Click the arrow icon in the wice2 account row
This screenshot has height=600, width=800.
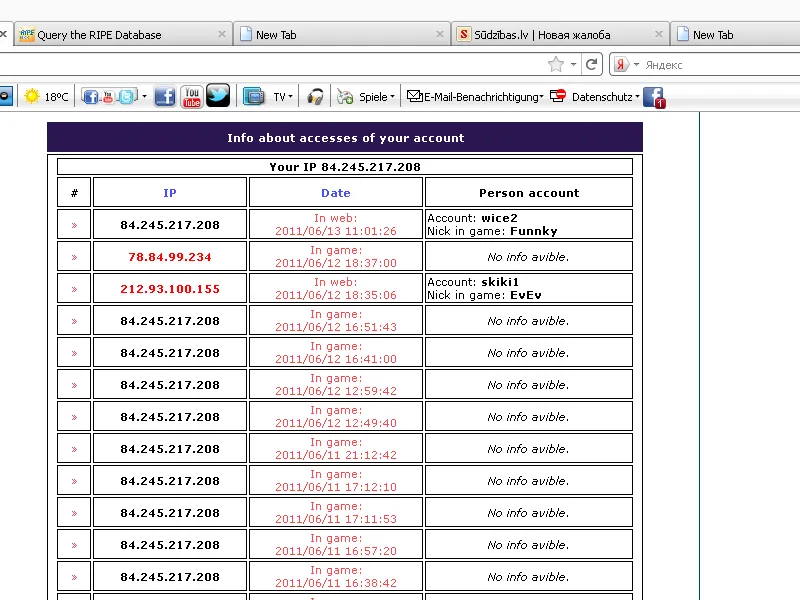click(x=74, y=225)
